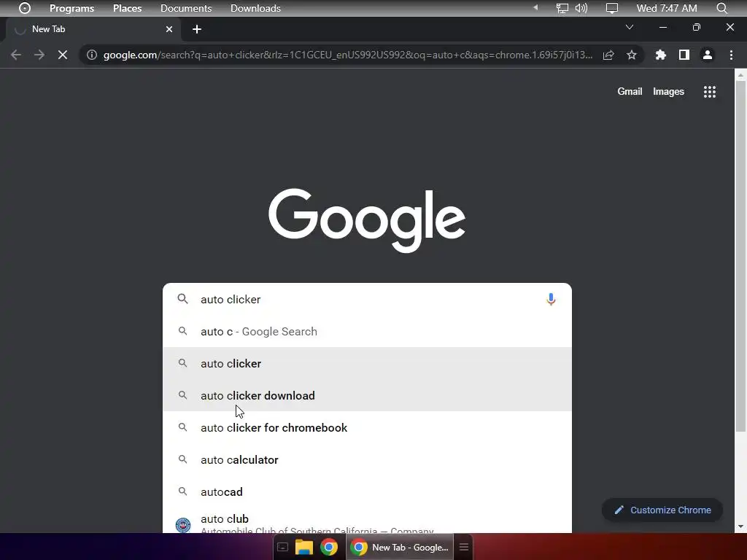
Task: Open the Gmail link
Action: [x=630, y=91]
